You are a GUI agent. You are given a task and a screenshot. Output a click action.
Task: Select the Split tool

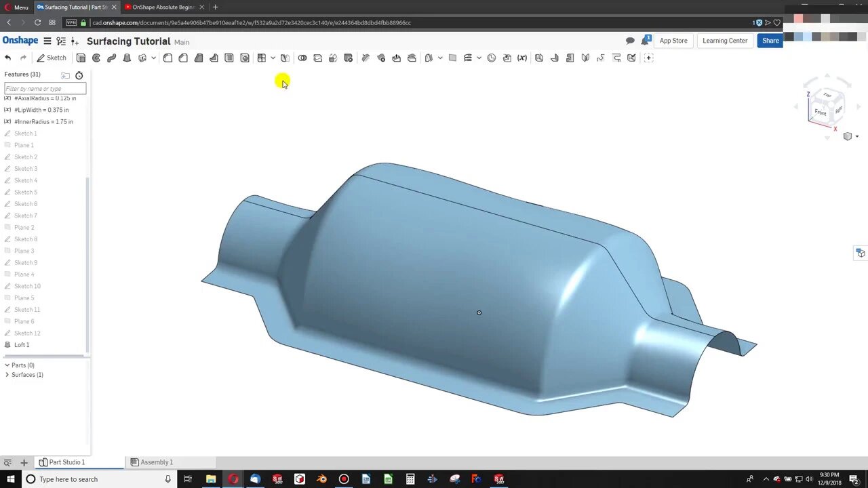[317, 58]
